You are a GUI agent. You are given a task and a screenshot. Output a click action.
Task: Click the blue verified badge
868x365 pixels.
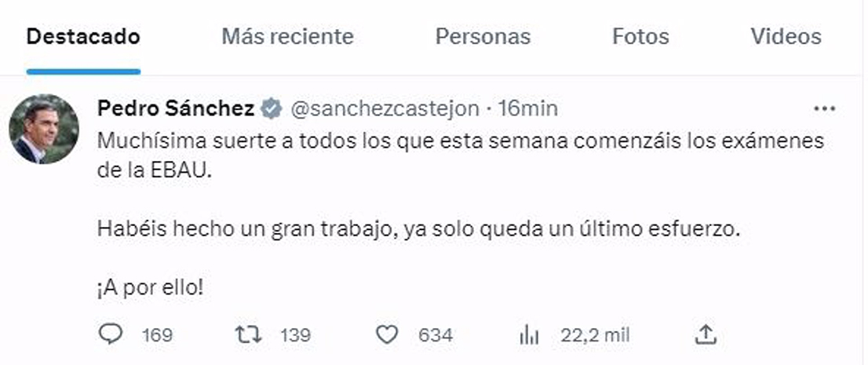click(x=272, y=109)
